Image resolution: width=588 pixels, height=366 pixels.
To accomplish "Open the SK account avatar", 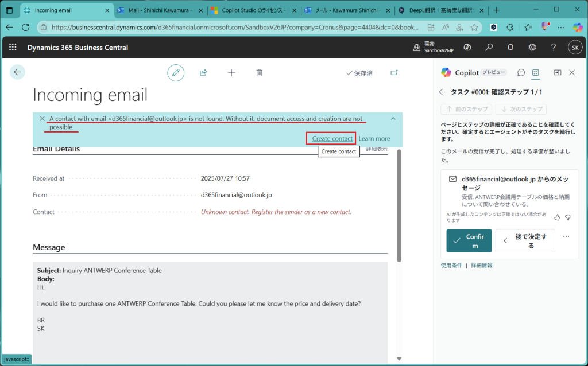I will [575, 48].
